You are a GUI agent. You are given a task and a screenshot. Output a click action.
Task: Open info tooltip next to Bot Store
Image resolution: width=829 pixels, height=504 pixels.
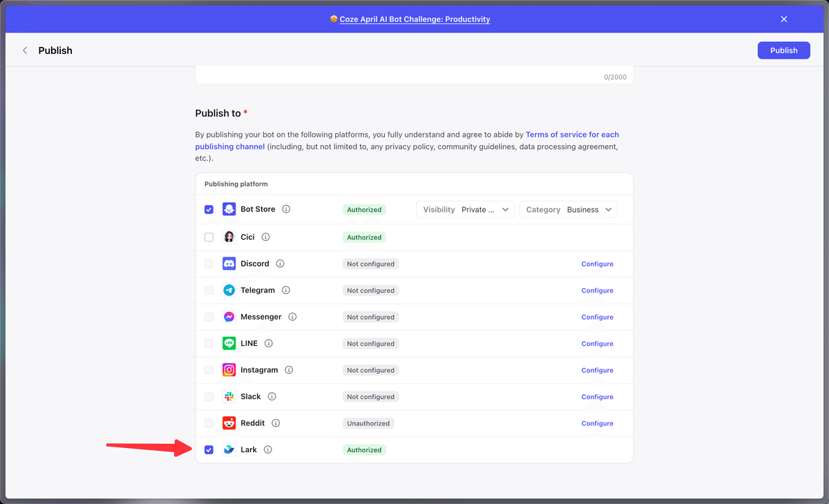286,209
